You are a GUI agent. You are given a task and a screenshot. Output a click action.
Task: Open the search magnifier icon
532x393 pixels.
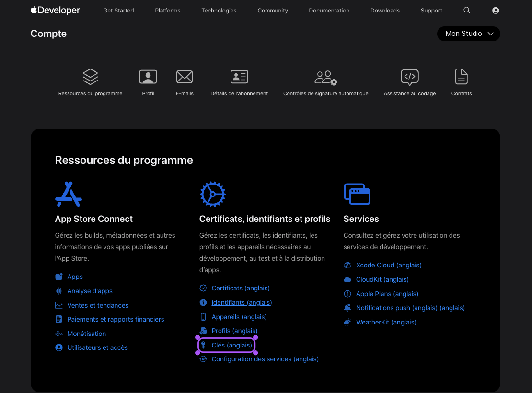(x=467, y=11)
